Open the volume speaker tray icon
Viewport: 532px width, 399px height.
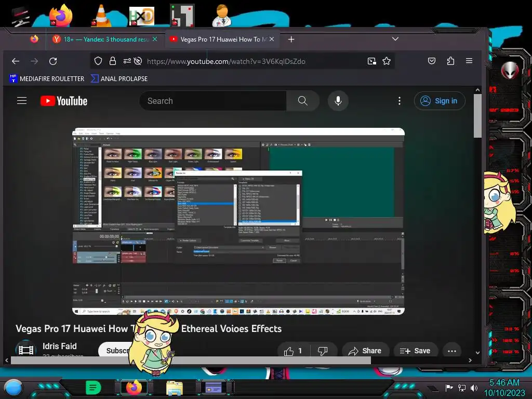click(474, 388)
